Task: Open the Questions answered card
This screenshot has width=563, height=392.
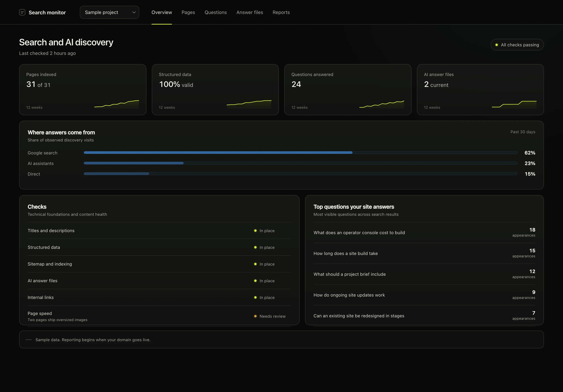Action: tap(348, 90)
